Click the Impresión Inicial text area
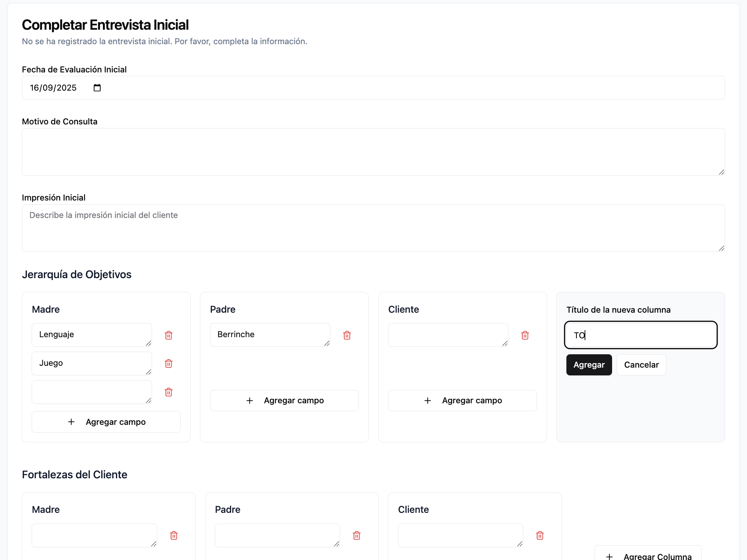Screen dimensions: 747x560 click(373, 228)
